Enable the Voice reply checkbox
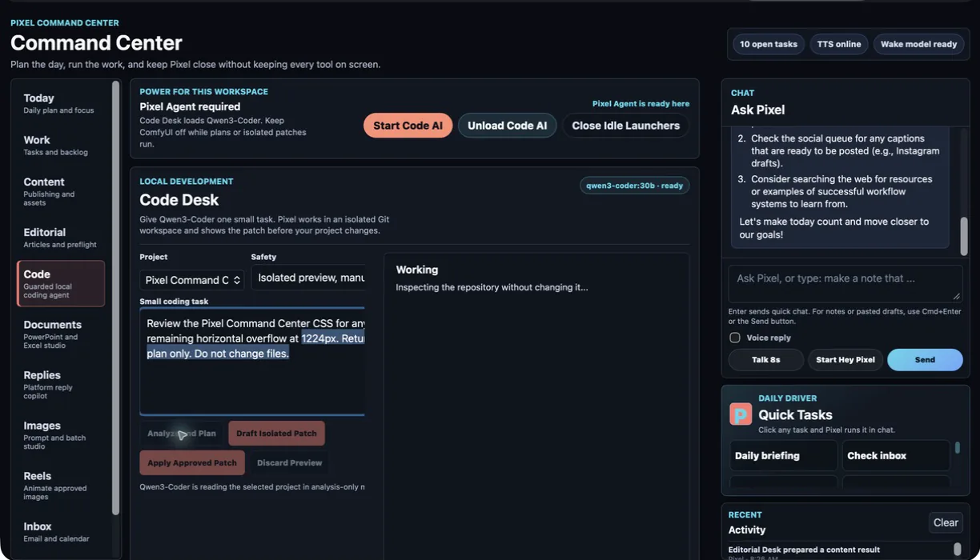This screenshot has width=980, height=560. coord(735,338)
